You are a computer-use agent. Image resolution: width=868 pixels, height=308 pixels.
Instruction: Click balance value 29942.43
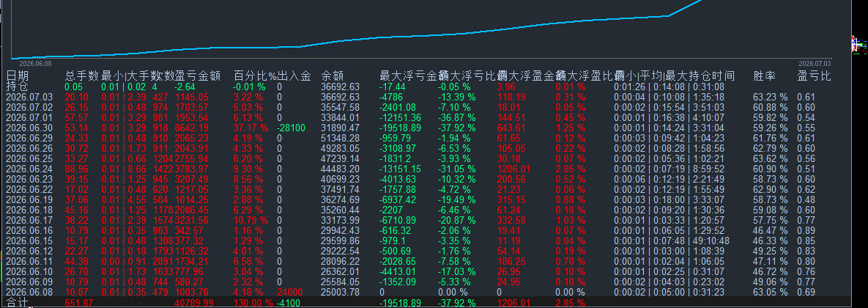[x=341, y=230]
